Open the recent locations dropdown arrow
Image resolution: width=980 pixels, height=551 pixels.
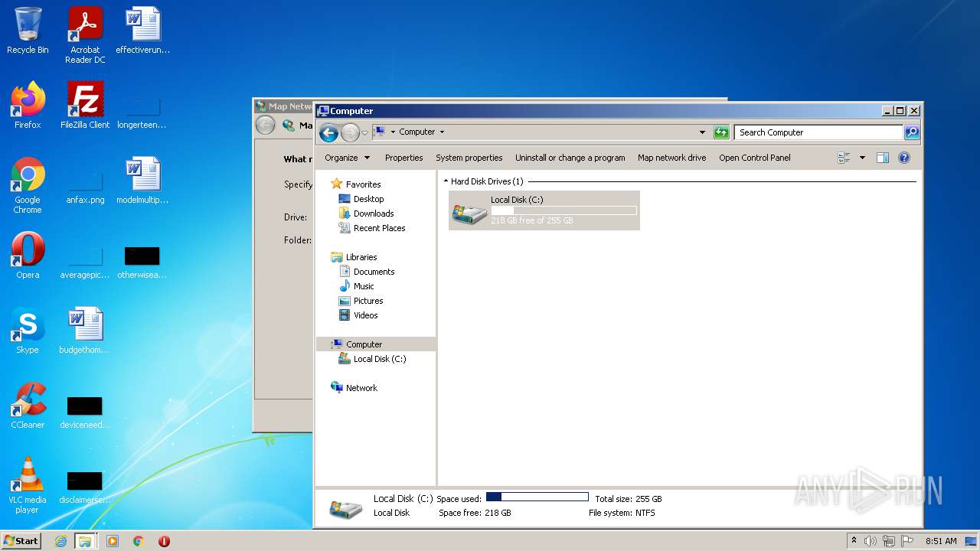pyautogui.click(x=364, y=132)
